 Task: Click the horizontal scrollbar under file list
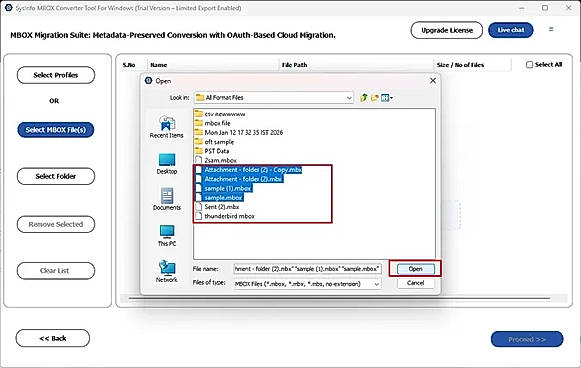339,298
